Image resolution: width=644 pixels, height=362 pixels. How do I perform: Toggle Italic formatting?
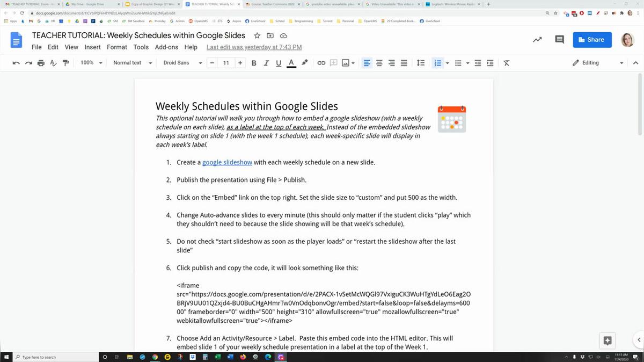click(x=266, y=63)
